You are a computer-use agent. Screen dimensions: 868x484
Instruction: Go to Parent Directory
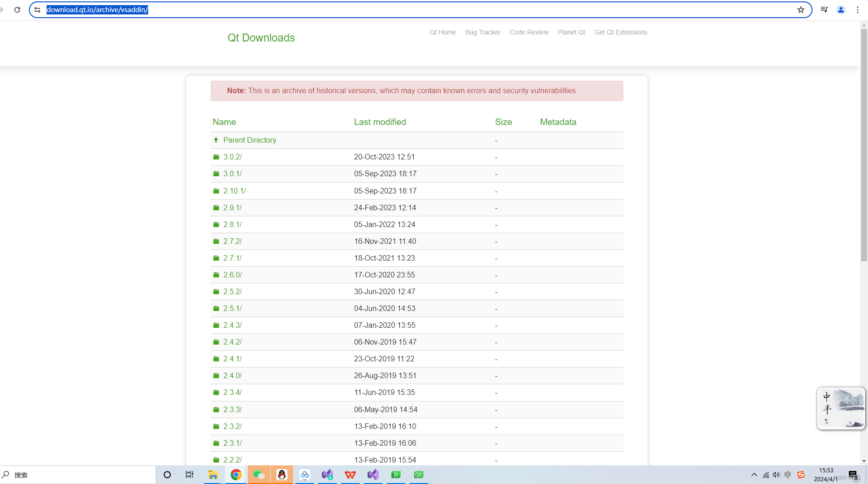click(x=250, y=140)
